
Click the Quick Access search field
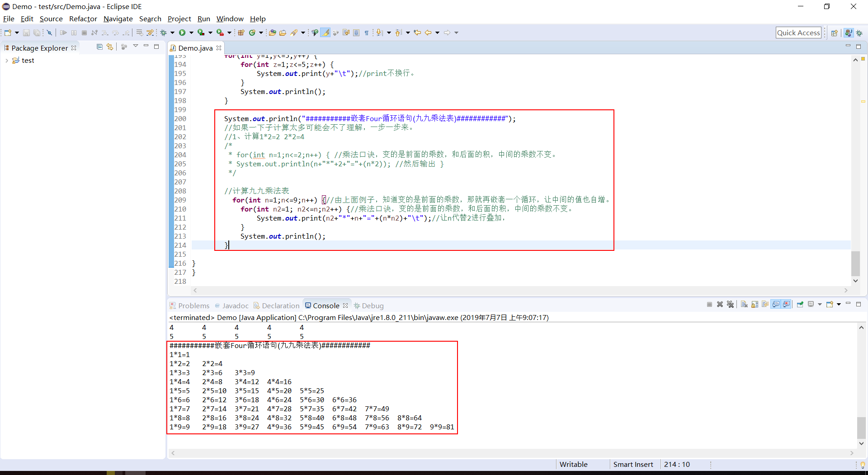click(798, 33)
